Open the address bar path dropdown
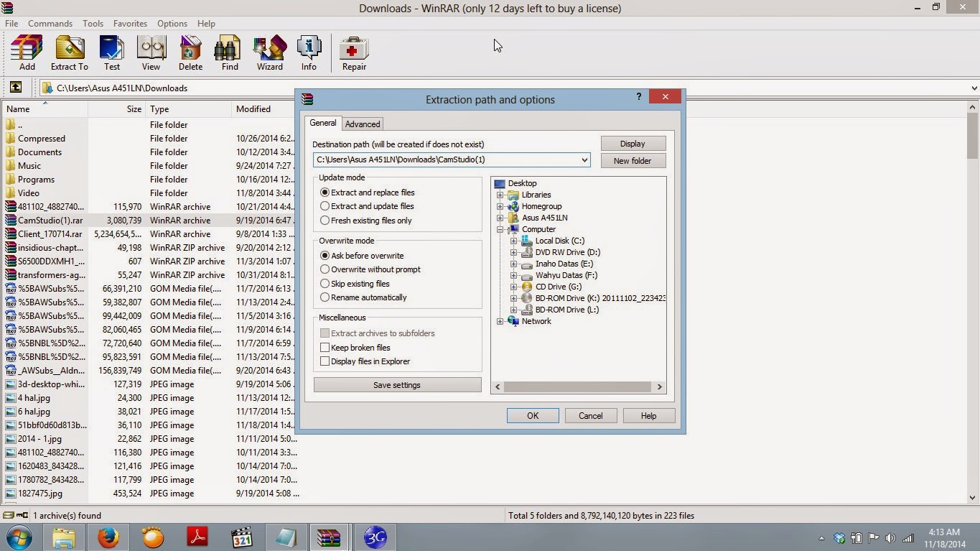 tap(974, 88)
